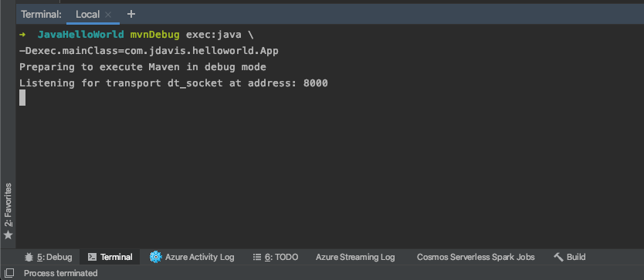Click the TODO list icon
This screenshot has width=644, height=280.
click(257, 257)
